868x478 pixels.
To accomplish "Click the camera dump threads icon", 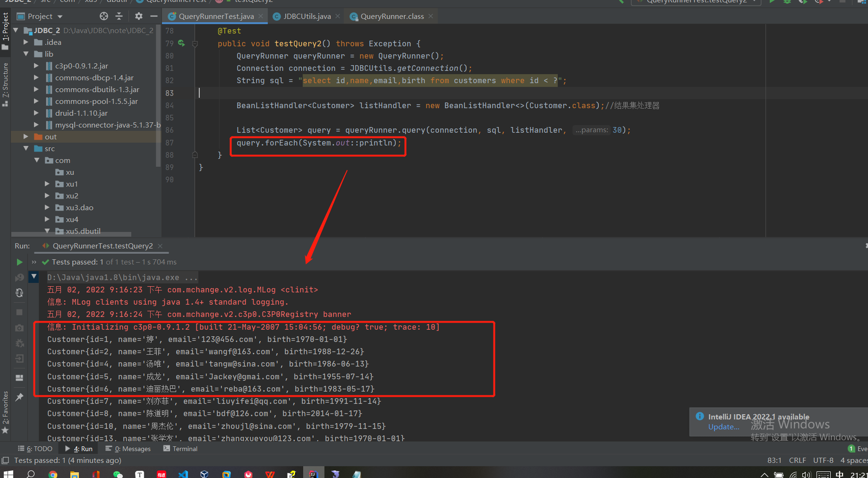I will [x=19, y=328].
